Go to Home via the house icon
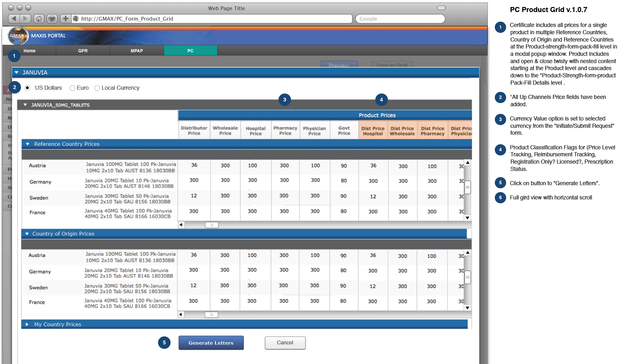Image resolution: width=622 pixels, height=364 pixels. (39, 19)
